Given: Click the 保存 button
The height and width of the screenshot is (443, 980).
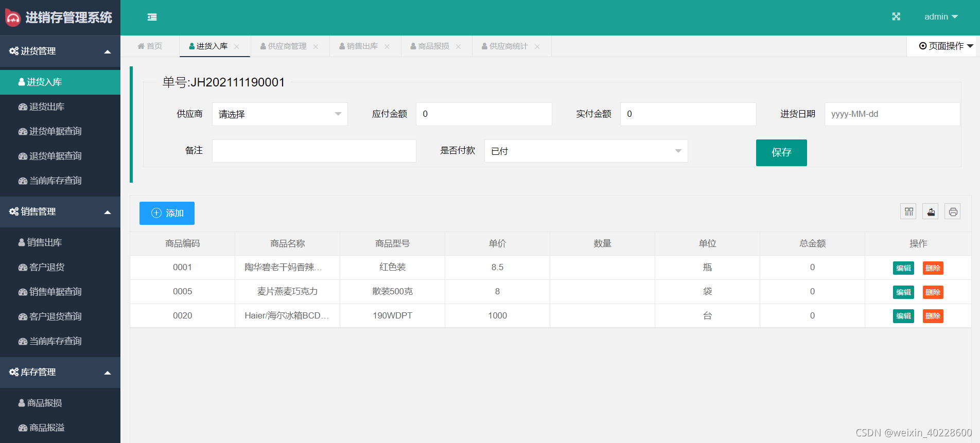Looking at the screenshot, I should point(781,153).
